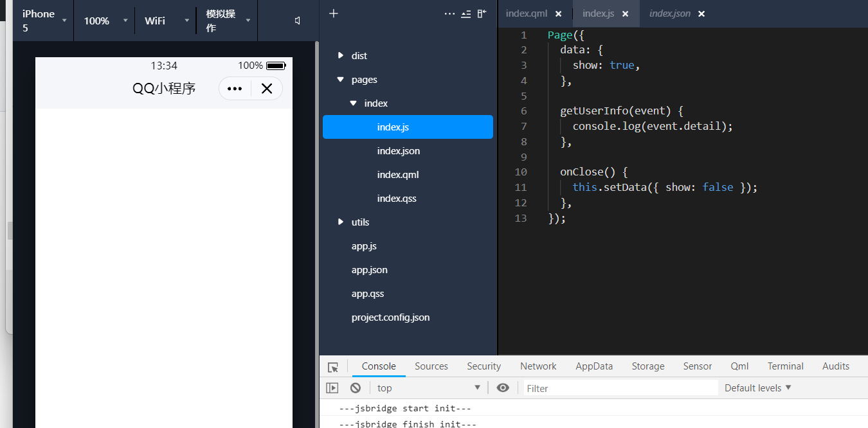Close the mini program with X capsule button
The width and height of the screenshot is (868, 428).
[x=267, y=89]
